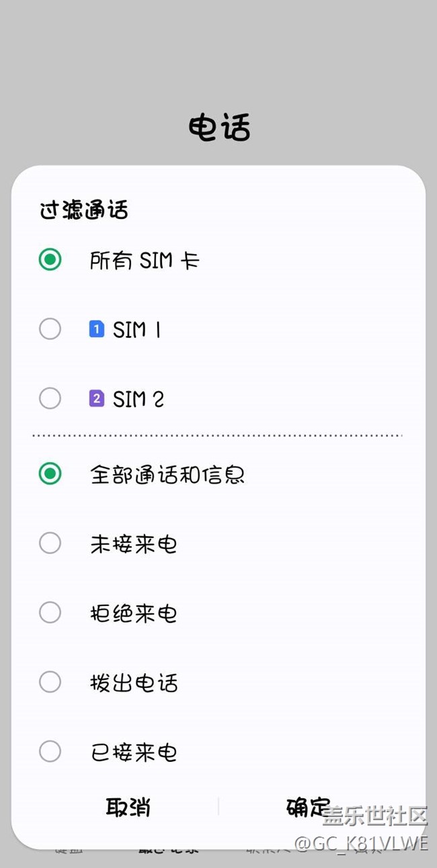Tap the @GC_K81VLWE username watermark
Screen dimensions: 437x868
pos(361,842)
